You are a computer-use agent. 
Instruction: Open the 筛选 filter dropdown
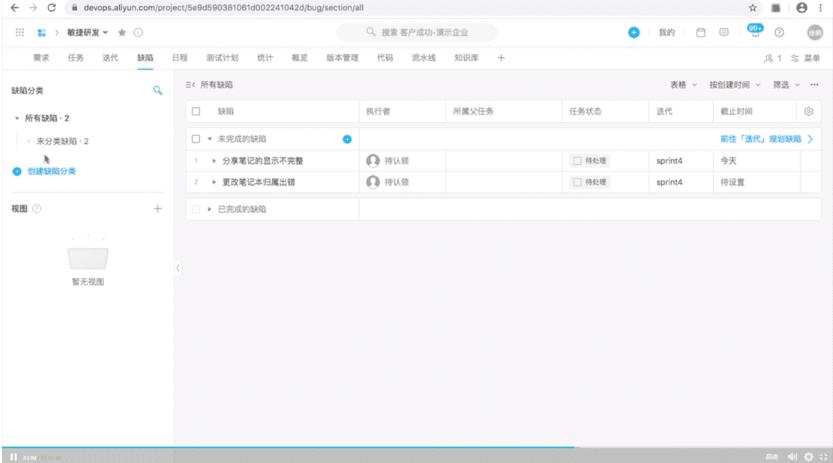click(x=786, y=84)
